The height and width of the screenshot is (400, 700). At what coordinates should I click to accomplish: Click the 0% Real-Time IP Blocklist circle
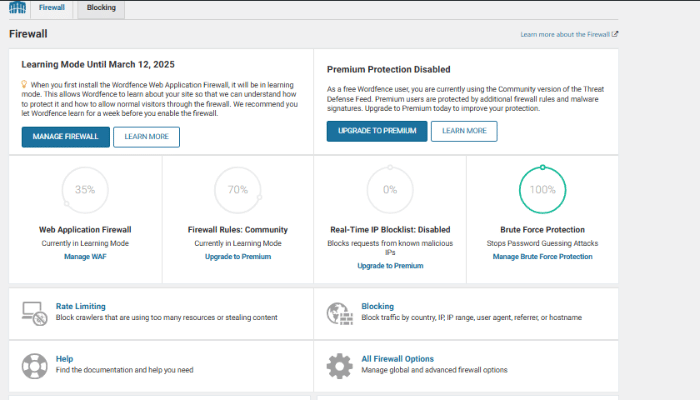click(x=390, y=190)
